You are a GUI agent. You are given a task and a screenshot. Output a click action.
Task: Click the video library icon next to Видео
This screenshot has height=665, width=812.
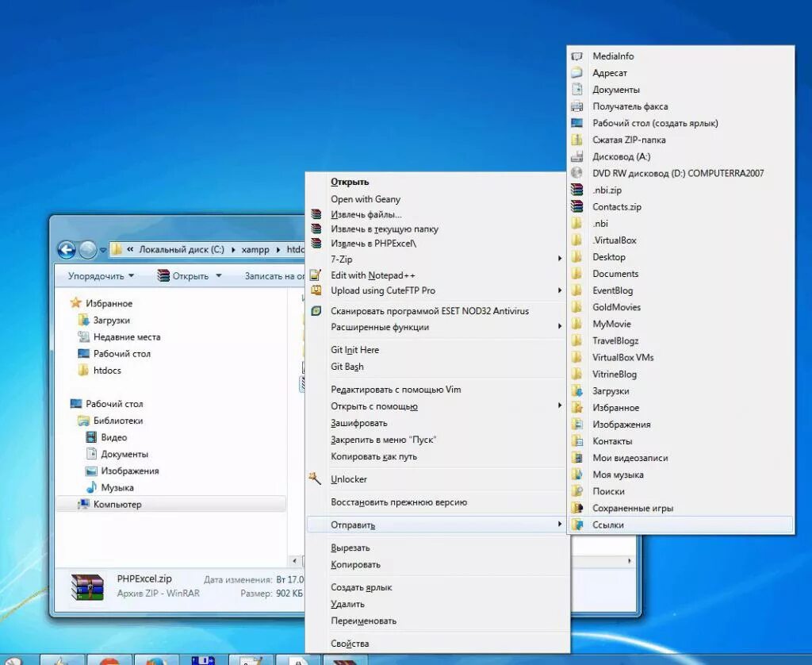click(91, 437)
